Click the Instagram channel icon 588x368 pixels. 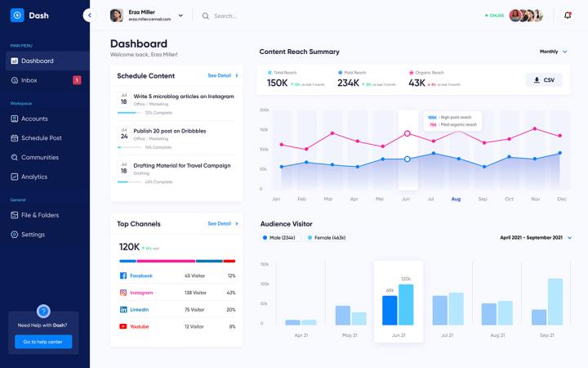[123, 293]
